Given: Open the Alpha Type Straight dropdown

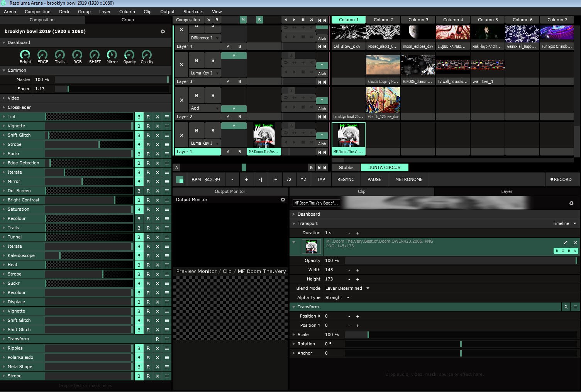Looking at the screenshot, I should coord(337,298).
